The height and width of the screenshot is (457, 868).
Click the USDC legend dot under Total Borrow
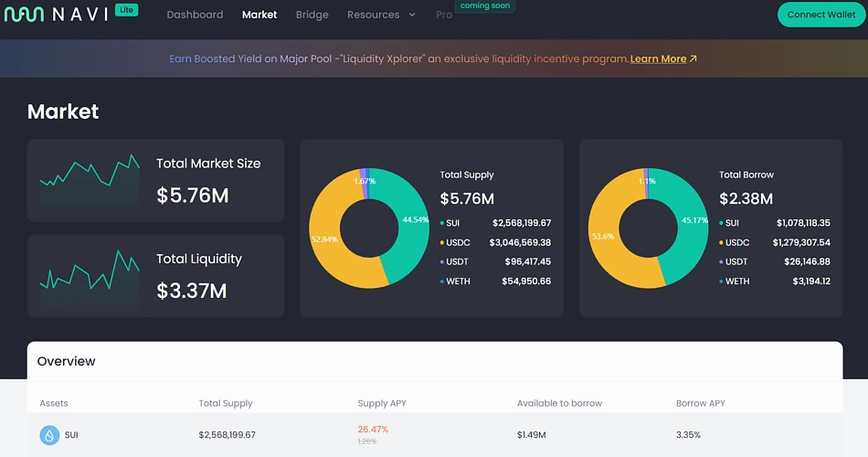coord(721,242)
